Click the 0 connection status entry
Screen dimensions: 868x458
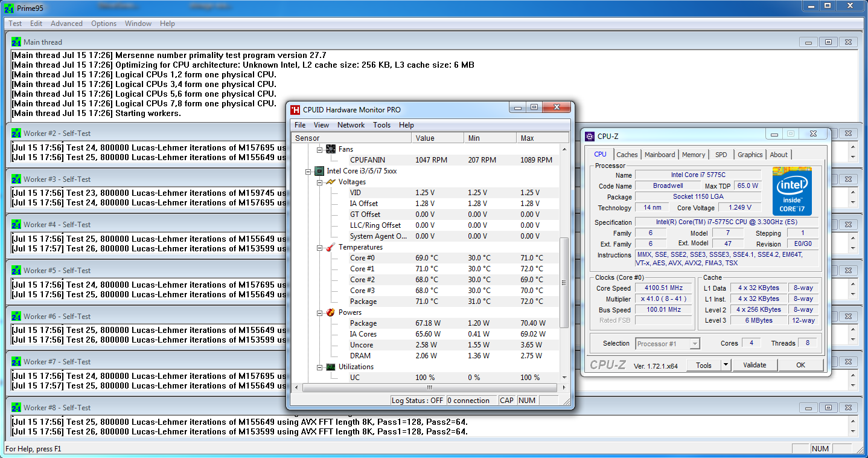(x=471, y=401)
